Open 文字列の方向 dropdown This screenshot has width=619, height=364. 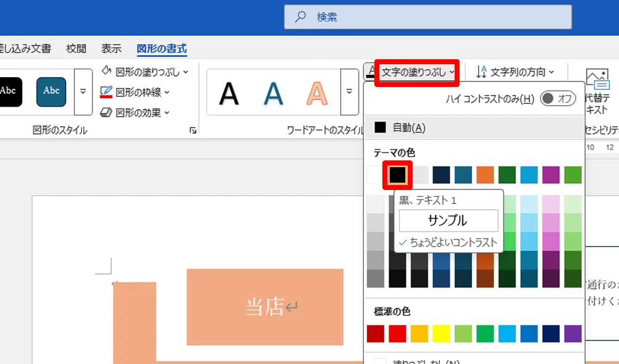point(515,72)
